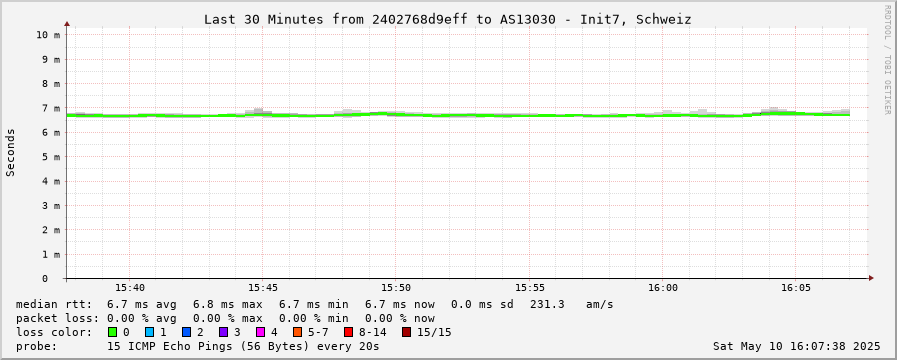Viewport: 897px width, 360px height.
Task: Click the purple loss color 3 swatch
Action: (223, 332)
